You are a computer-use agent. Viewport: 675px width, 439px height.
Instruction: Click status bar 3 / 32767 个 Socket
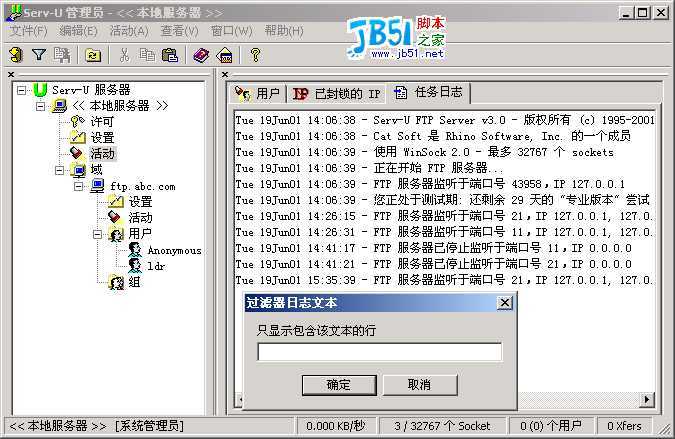click(x=442, y=426)
